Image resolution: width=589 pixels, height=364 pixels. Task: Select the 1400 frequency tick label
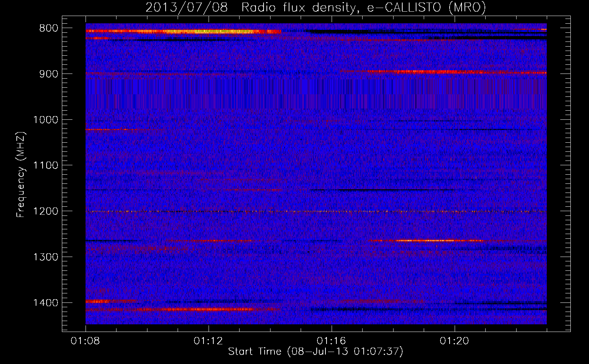[46, 303]
